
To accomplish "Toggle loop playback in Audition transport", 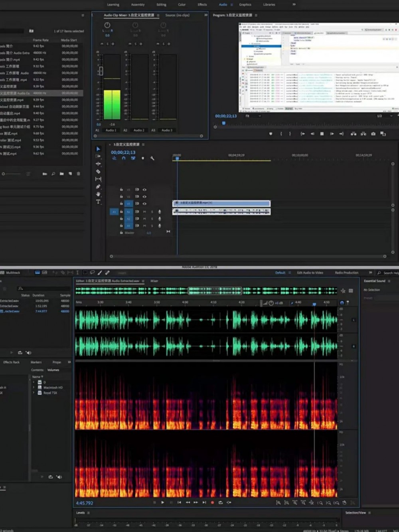I will 221,502.
